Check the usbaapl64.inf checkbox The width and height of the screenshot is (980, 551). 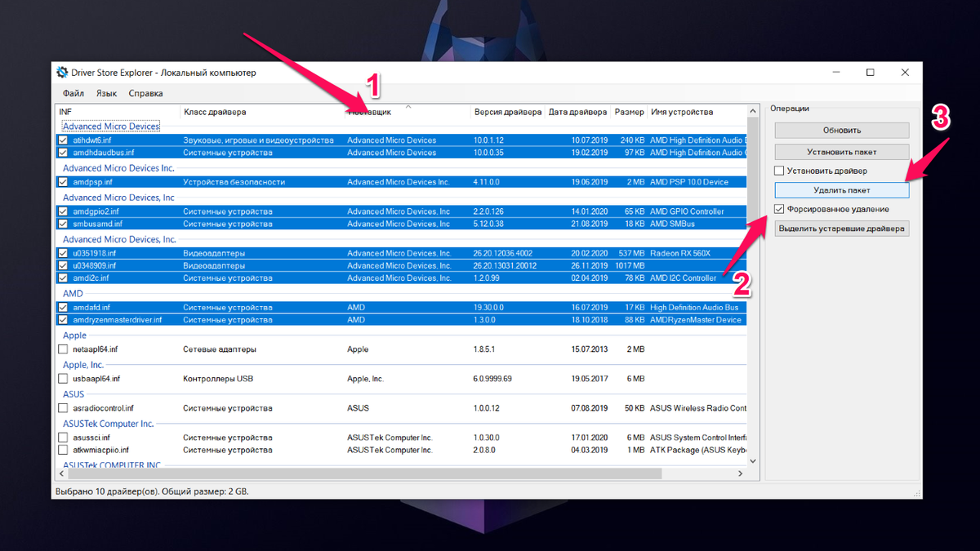[x=64, y=379]
